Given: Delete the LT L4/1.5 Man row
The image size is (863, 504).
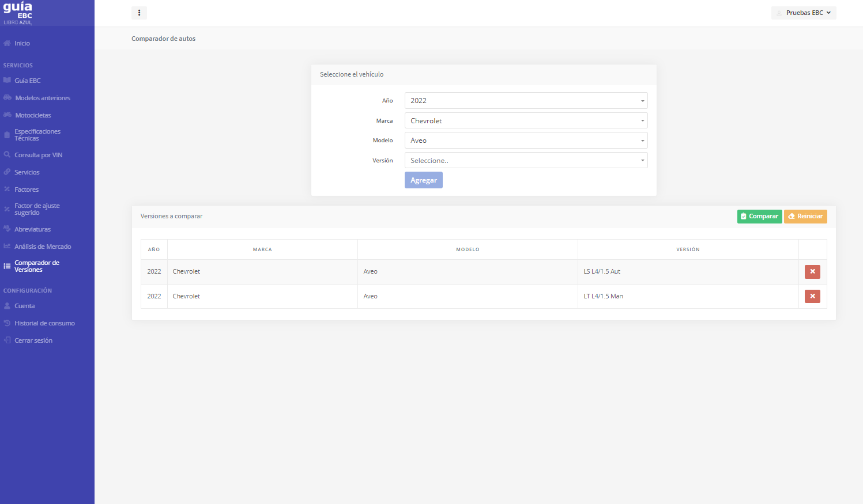Looking at the screenshot, I should (812, 297).
